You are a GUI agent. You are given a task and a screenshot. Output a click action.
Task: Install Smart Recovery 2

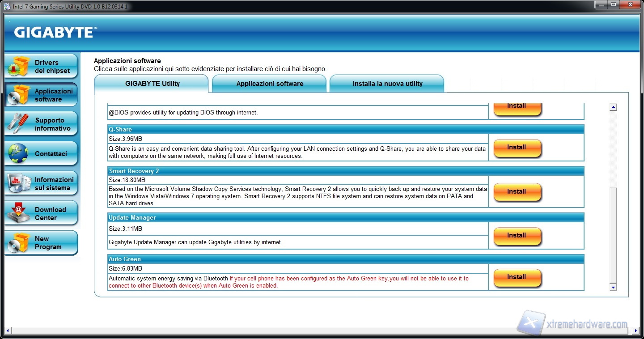(517, 192)
